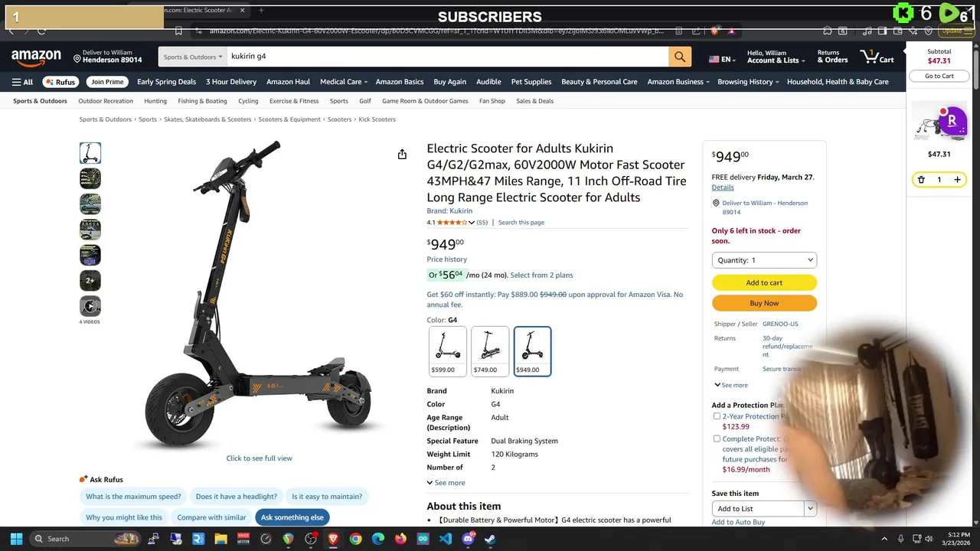
Task: Check the 2-Year Protection Plan box
Action: click(x=717, y=416)
